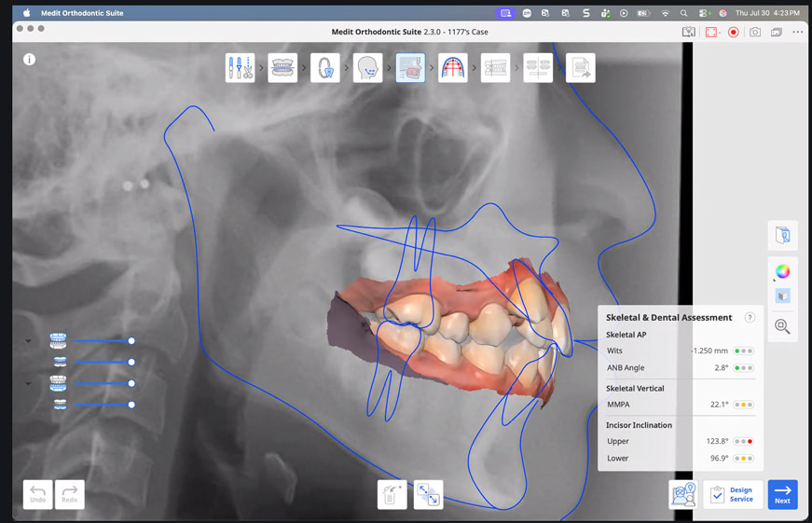
Task: Click the Next button
Action: click(x=782, y=494)
